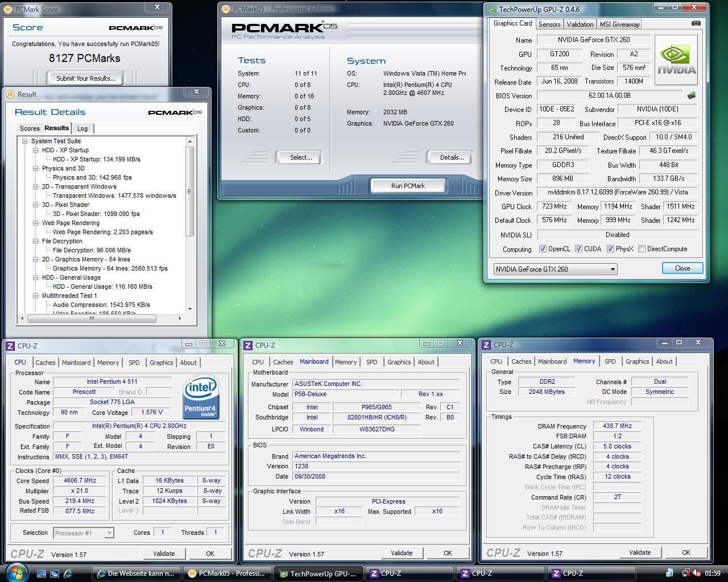Click the Z icon in the Mainboard CPU-Z title bar

(x=248, y=345)
